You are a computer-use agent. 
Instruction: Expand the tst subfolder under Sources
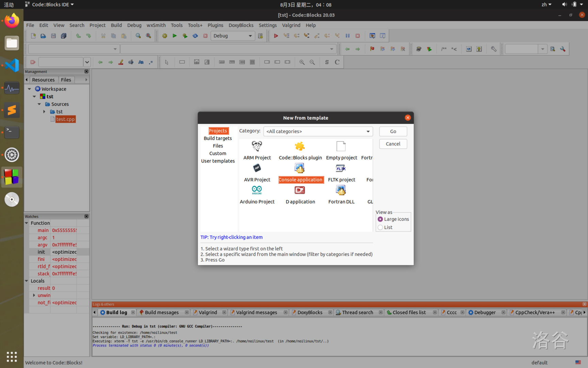click(x=44, y=111)
